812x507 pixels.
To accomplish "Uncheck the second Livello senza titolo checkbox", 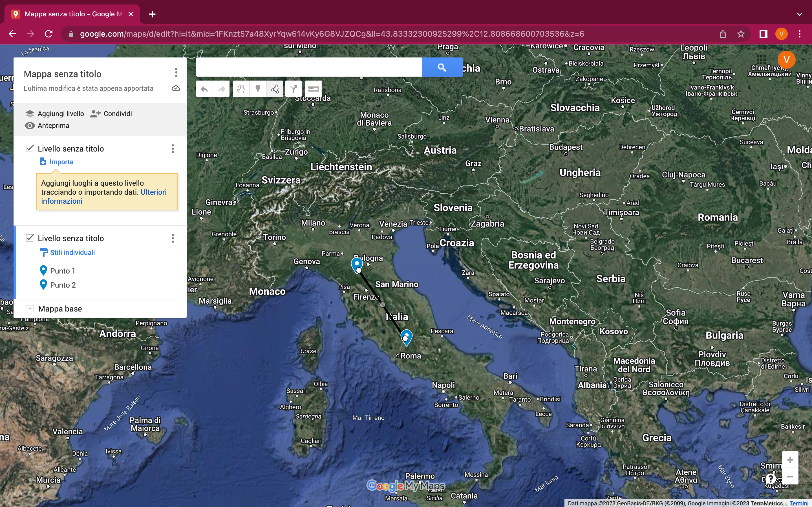I will 30,238.
